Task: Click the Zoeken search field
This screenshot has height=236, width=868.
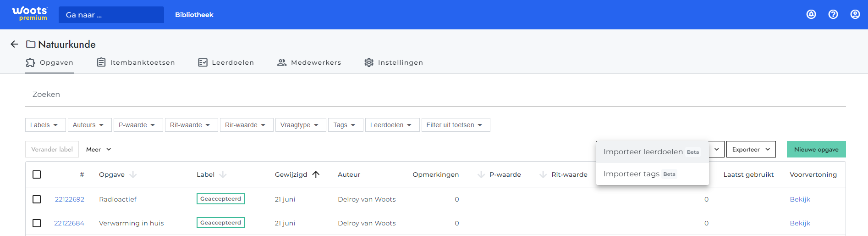Action: click(435, 95)
